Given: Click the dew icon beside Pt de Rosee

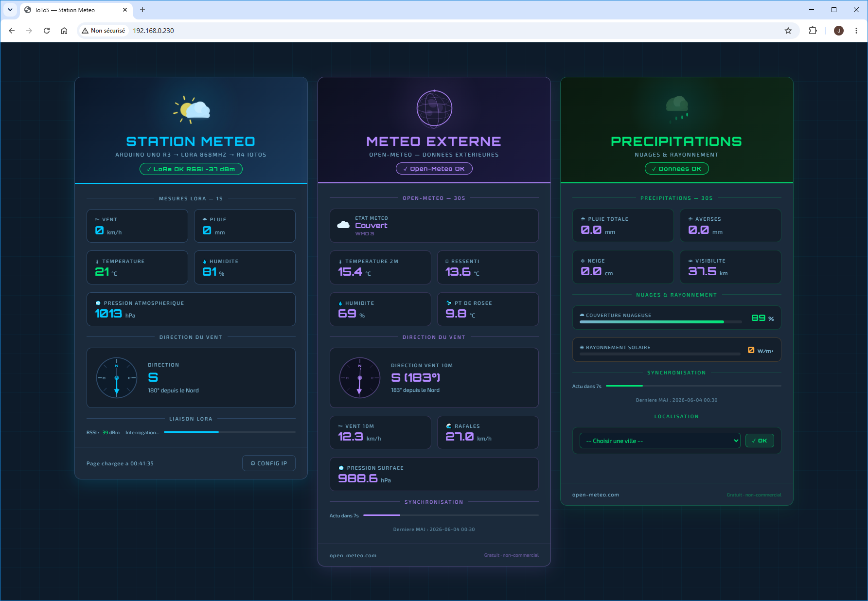Looking at the screenshot, I should click(x=449, y=303).
